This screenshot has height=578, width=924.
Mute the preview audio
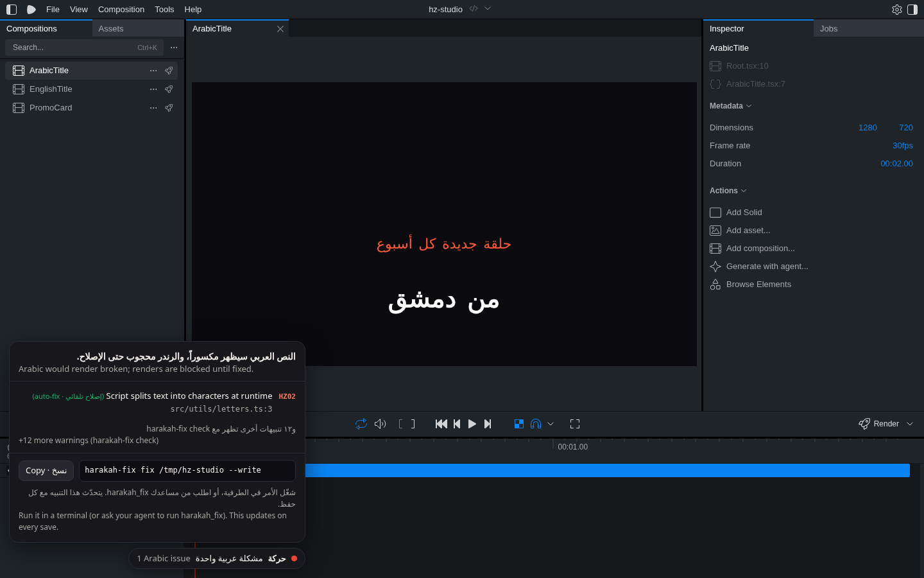tap(381, 424)
